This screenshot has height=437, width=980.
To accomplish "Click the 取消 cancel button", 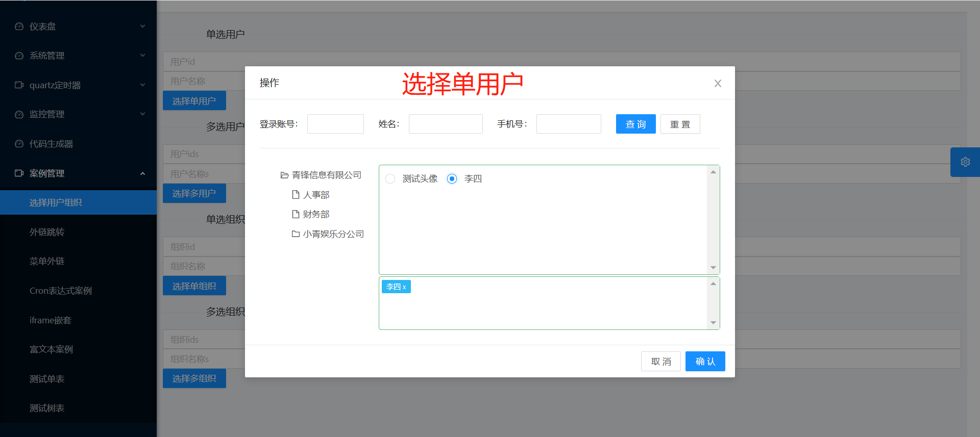I will 660,362.
